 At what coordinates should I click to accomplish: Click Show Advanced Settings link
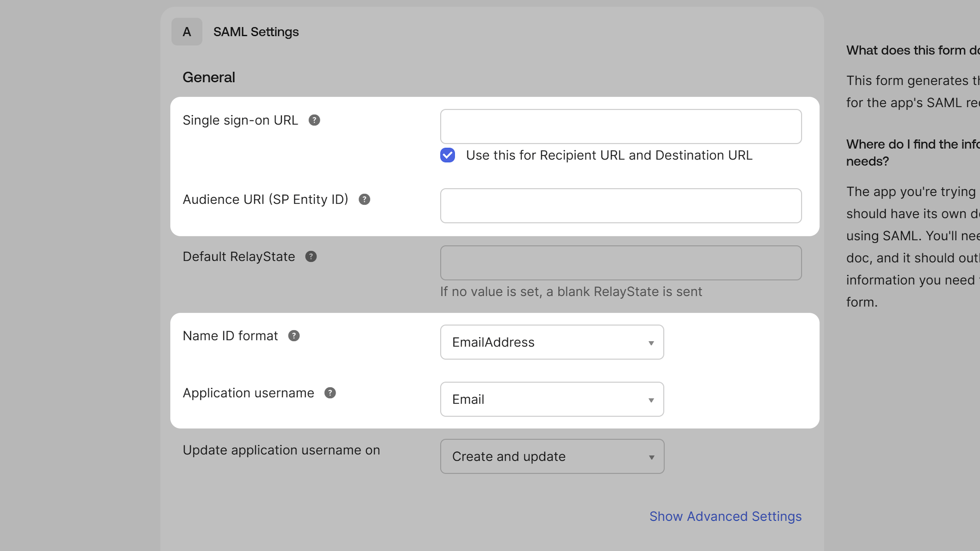pos(726,516)
